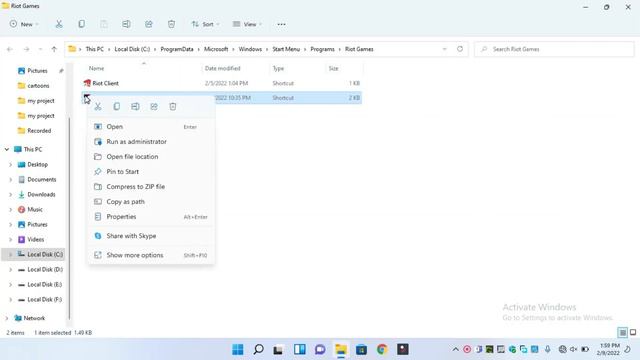Click ProgramData in the address breadcrumb
The width and height of the screenshot is (640, 360).
click(177, 49)
